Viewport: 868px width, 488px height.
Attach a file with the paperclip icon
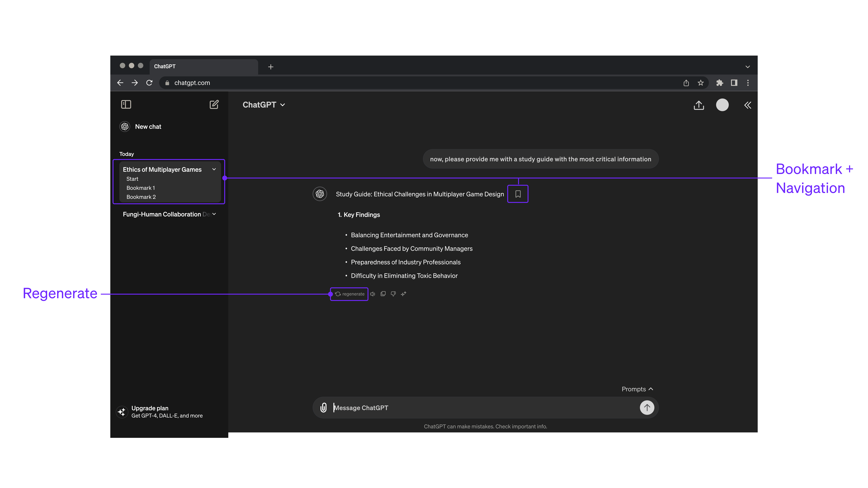pyautogui.click(x=323, y=407)
